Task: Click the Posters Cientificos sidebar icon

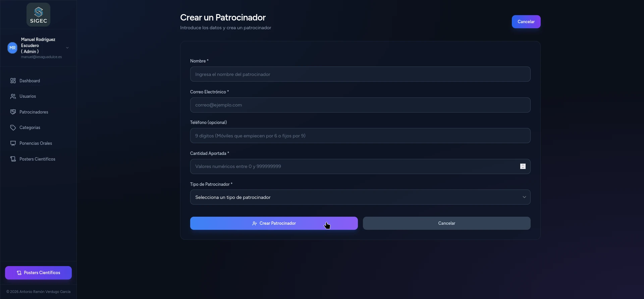Action: 13,159
